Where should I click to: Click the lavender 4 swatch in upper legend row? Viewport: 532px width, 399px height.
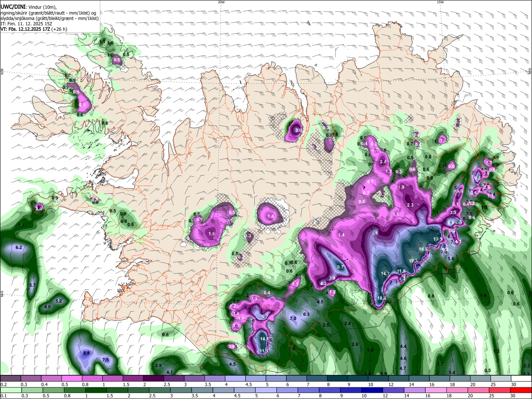point(235,379)
